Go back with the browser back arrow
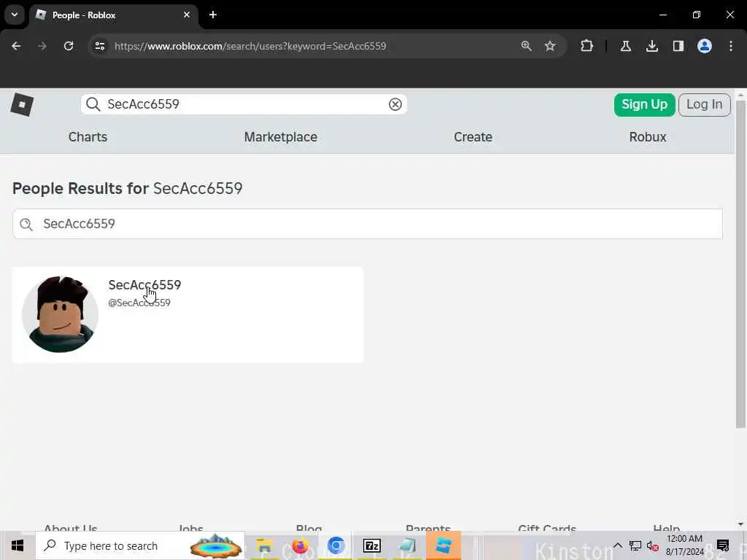747x560 pixels. [x=16, y=46]
